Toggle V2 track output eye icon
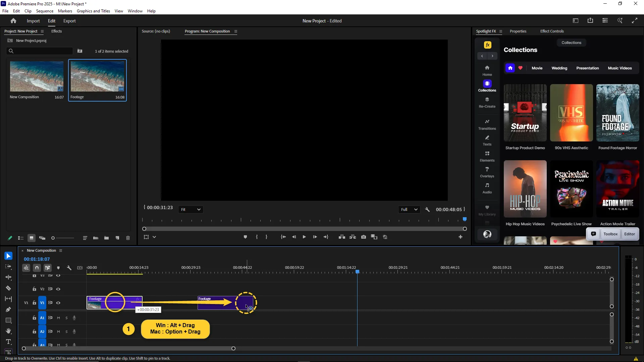 58,289
